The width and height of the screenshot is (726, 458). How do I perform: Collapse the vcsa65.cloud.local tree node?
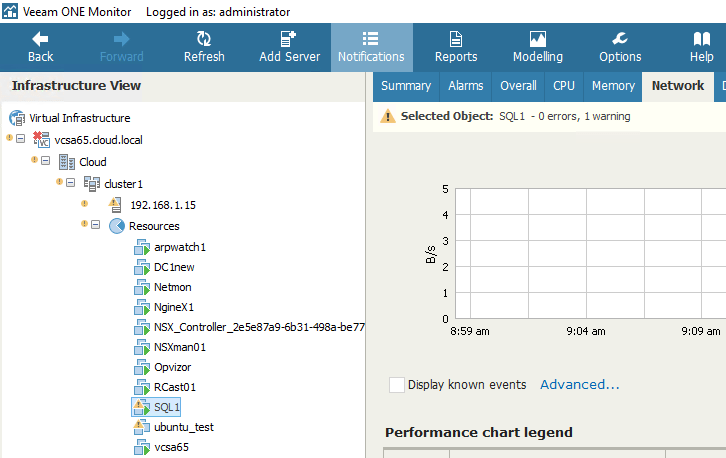pos(21,139)
